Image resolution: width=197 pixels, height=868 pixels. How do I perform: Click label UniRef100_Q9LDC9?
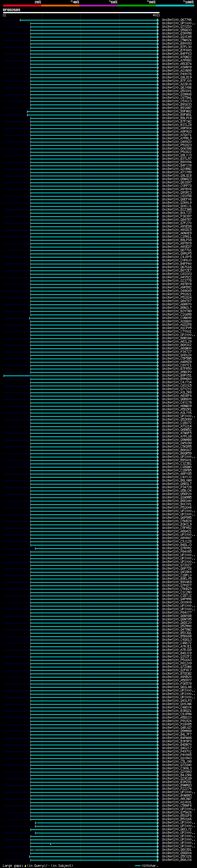[x=177, y=78]
